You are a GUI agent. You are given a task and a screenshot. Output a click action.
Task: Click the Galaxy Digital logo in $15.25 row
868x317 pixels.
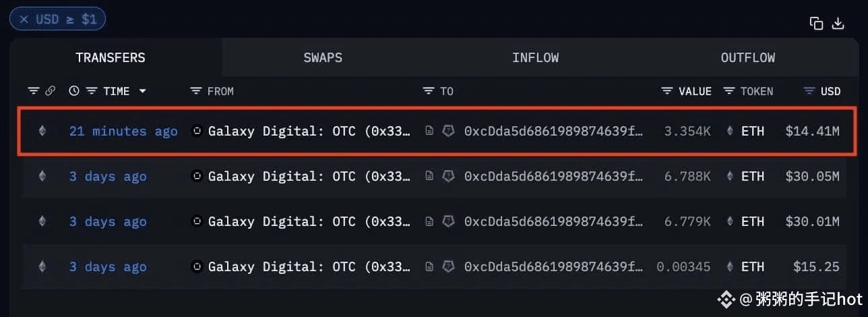(x=197, y=266)
